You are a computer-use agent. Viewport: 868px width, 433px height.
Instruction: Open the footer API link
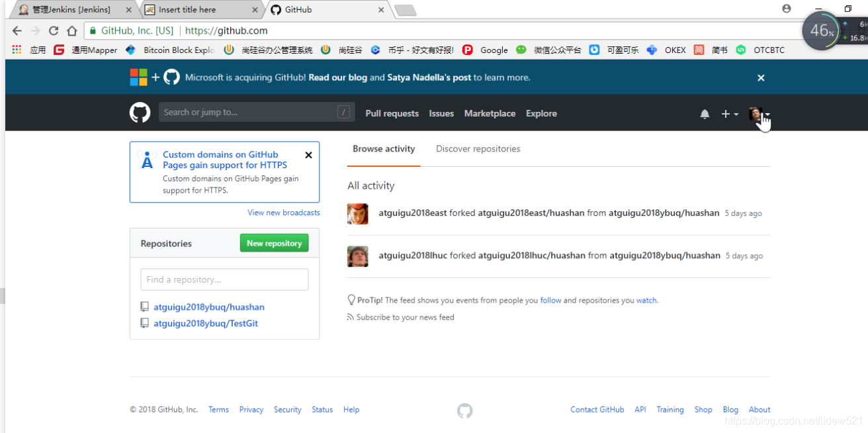(x=640, y=409)
